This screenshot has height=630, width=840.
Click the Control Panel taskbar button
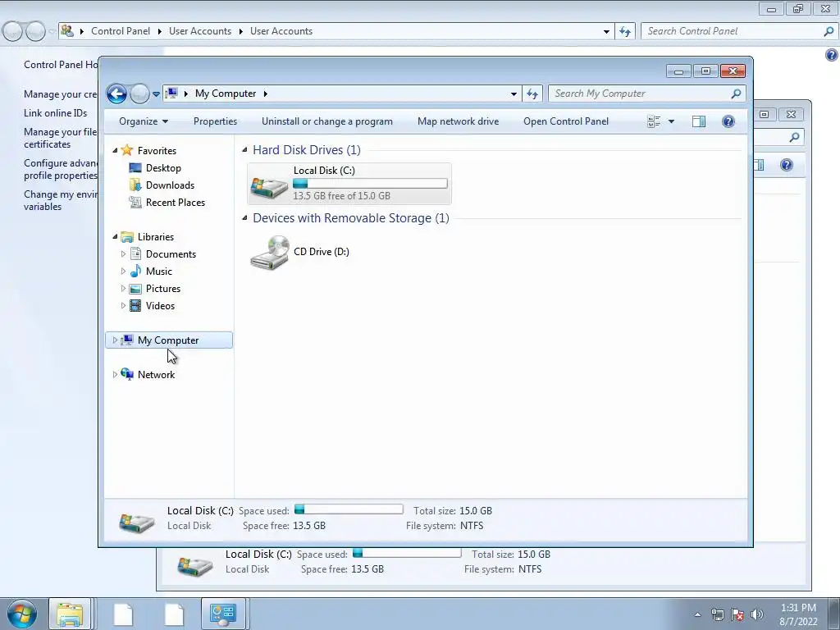[x=223, y=614]
